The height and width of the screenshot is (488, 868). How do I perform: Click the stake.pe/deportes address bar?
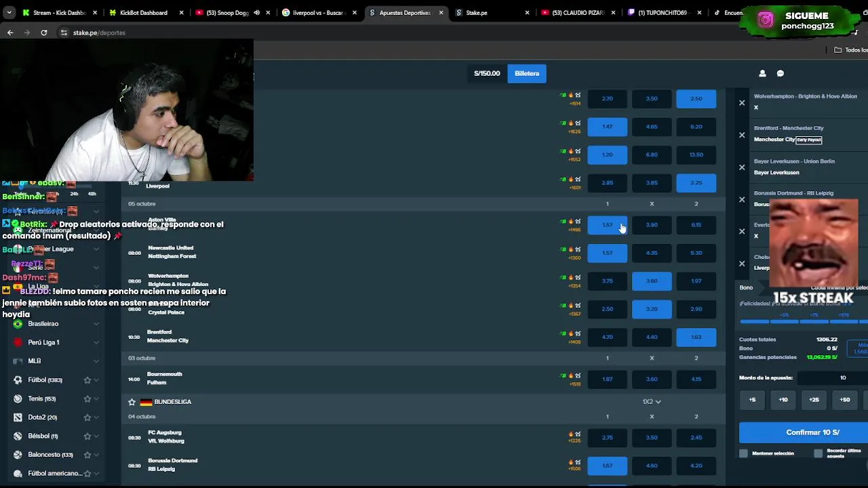coord(99,33)
